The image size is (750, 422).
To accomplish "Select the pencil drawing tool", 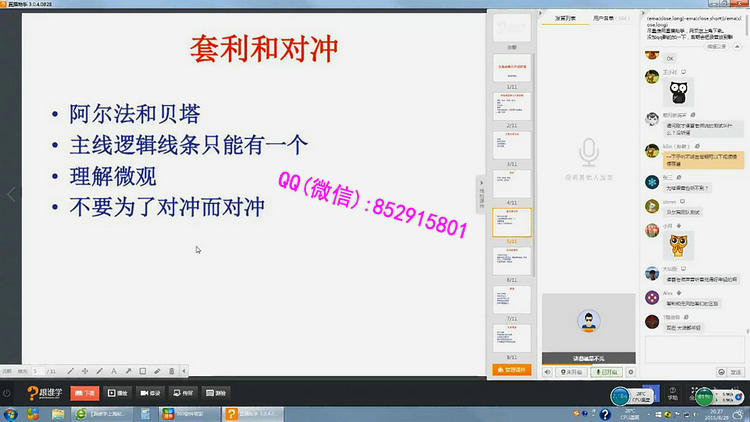I will point(97,370).
